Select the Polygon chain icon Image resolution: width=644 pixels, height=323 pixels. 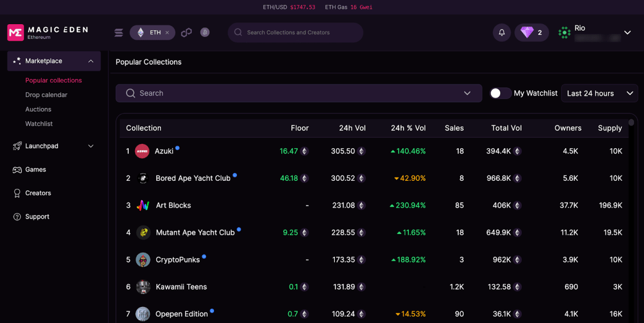186,33
